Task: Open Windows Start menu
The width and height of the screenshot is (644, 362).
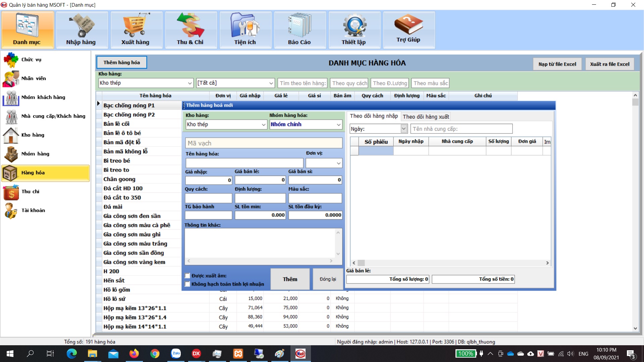Action: point(10,354)
